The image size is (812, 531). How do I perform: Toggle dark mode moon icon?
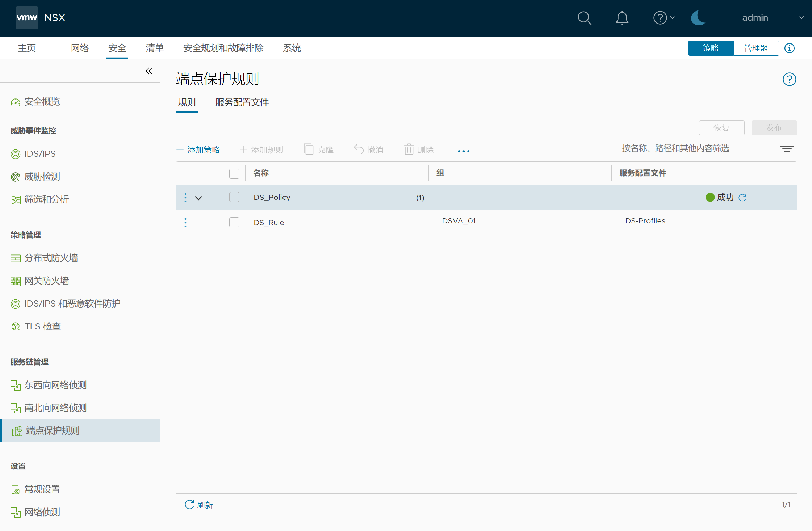[698, 18]
